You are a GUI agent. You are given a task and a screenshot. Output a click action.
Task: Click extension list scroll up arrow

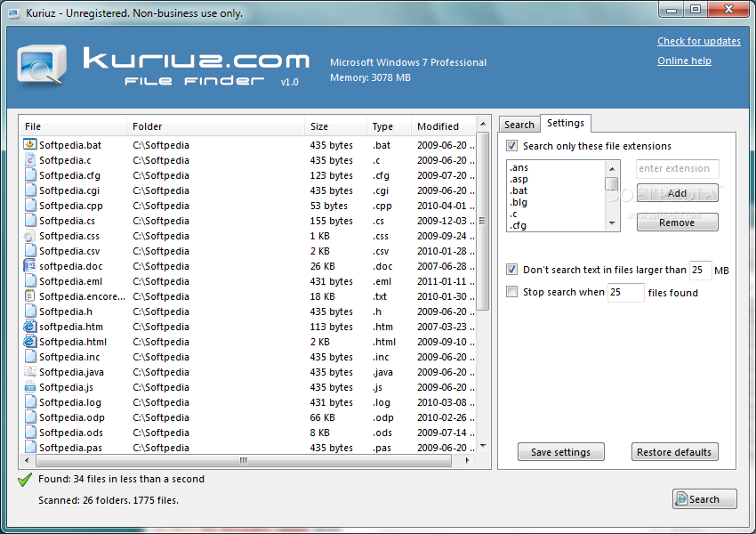(x=612, y=168)
